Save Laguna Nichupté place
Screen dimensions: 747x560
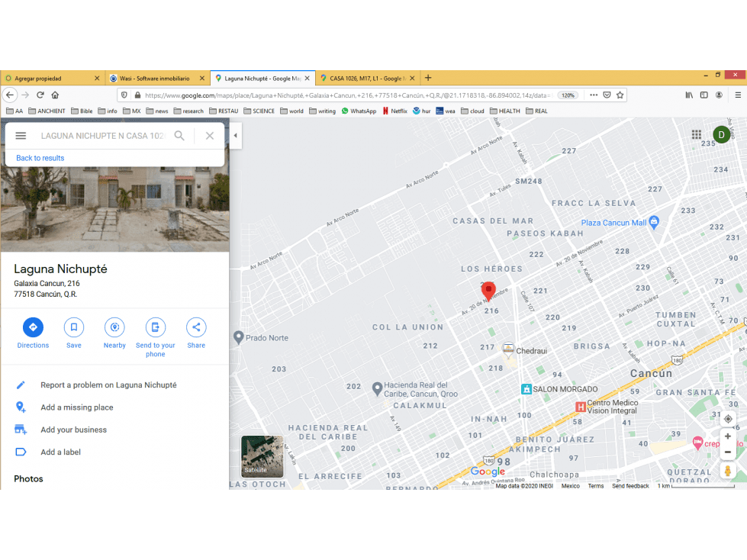(74, 327)
